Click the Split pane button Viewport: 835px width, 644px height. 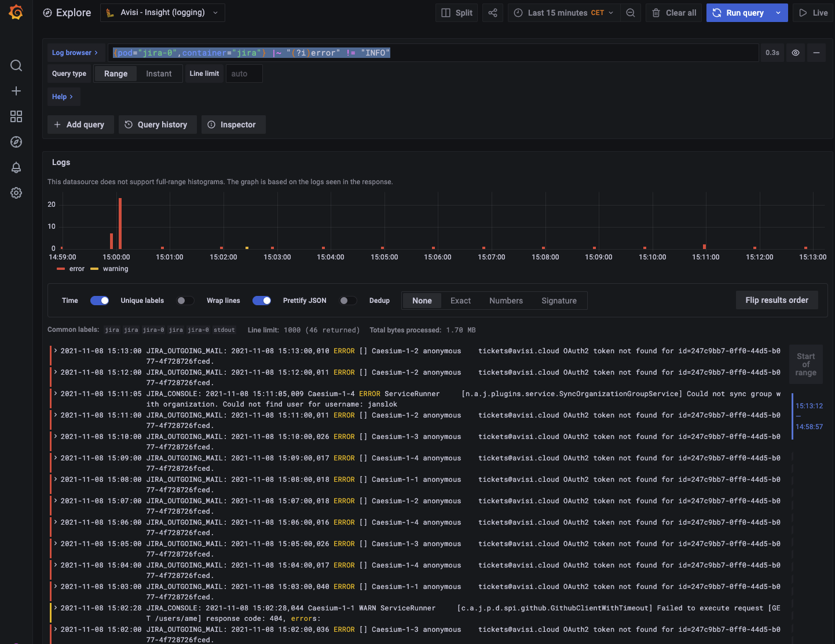click(457, 13)
